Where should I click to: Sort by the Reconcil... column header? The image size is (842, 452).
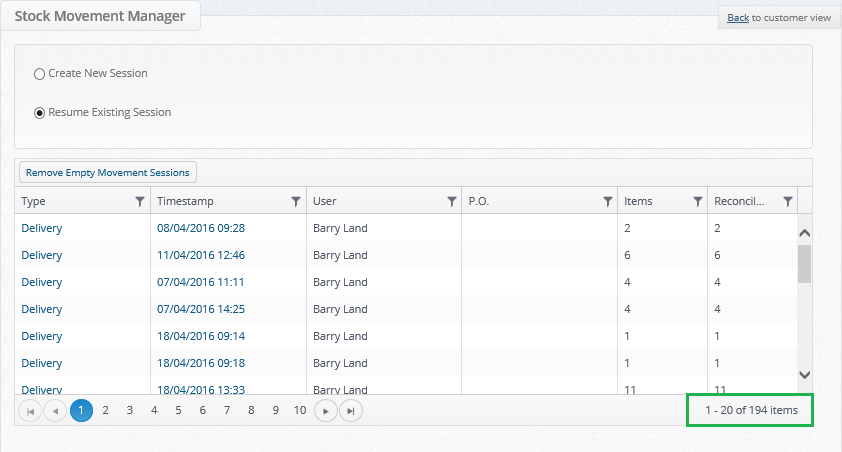(x=739, y=201)
